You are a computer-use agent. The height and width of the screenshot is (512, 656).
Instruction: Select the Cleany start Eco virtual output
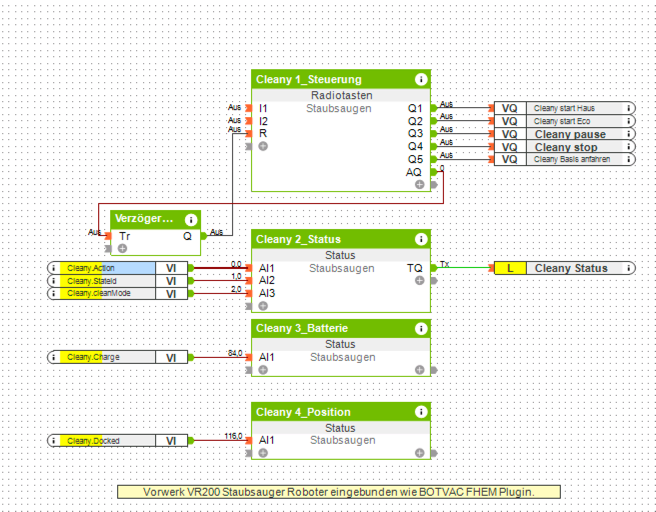click(564, 121)
